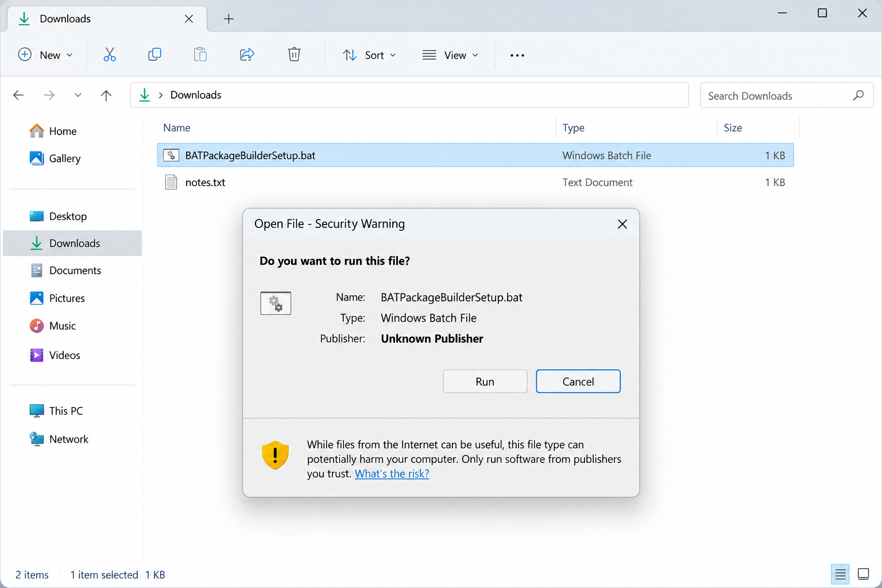Click the Cancel button
The image size is (882, 588).
tap(578, 381)
